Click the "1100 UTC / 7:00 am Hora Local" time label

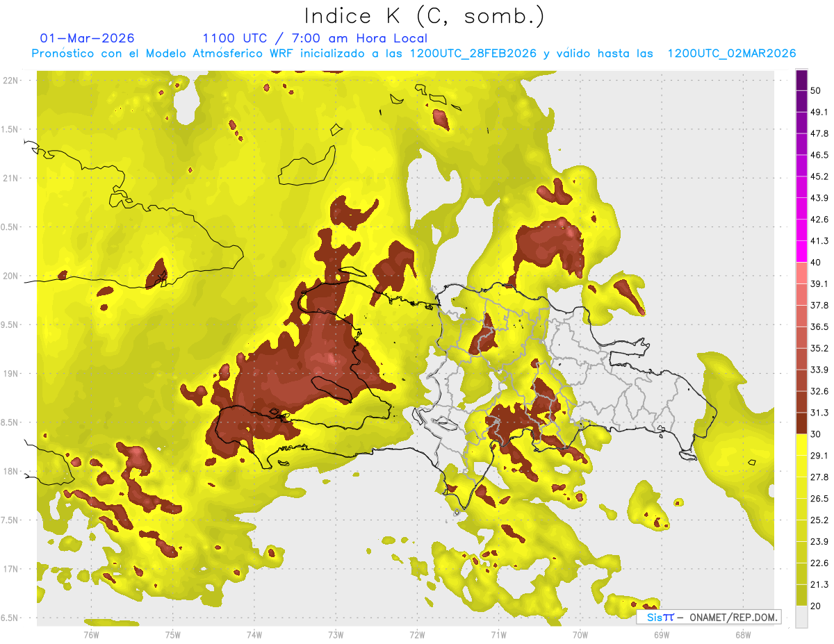(x=315, y=38)
